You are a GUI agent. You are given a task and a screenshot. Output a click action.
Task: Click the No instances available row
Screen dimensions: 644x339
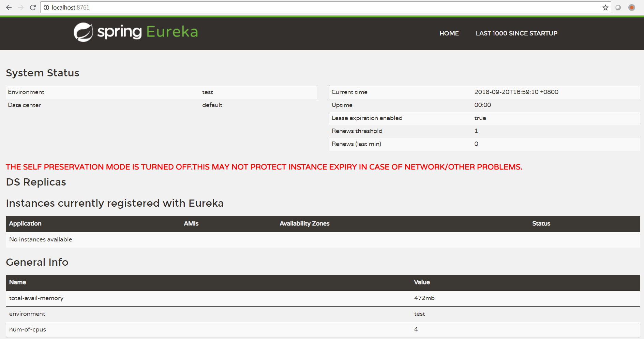(41, 239)
